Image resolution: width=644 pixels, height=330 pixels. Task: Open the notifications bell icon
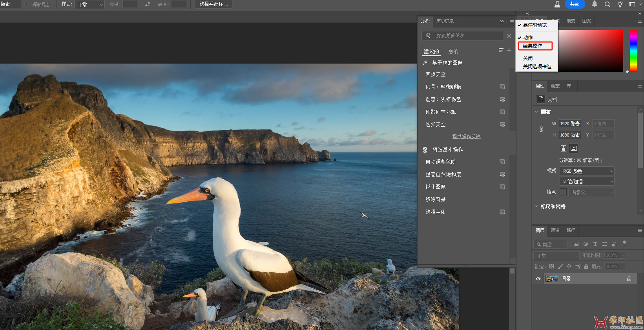595,4
